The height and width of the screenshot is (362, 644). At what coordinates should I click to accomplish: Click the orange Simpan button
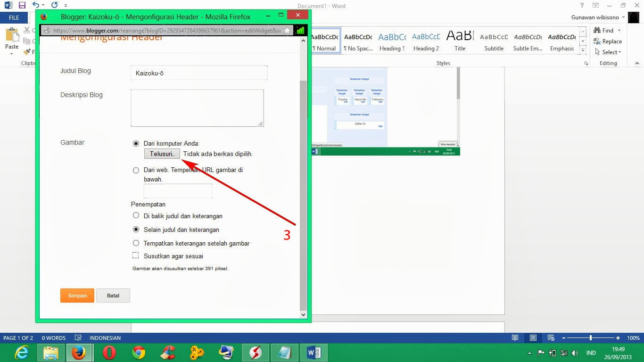click(77, 295)
